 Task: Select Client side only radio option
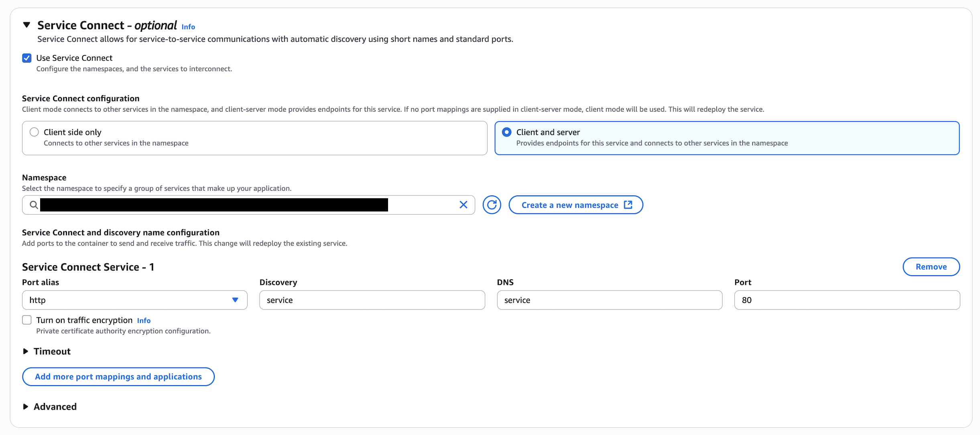(x=34, y=132)
